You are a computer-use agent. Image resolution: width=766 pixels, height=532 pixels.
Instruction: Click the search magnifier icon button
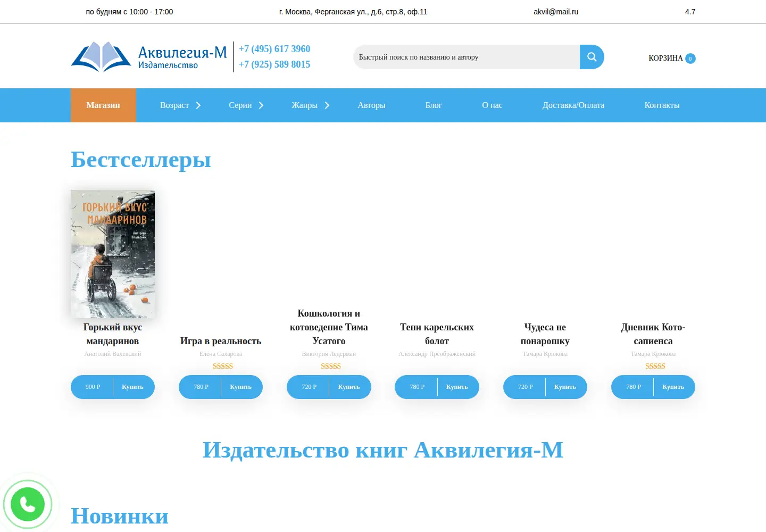click(x=592, y=57)
